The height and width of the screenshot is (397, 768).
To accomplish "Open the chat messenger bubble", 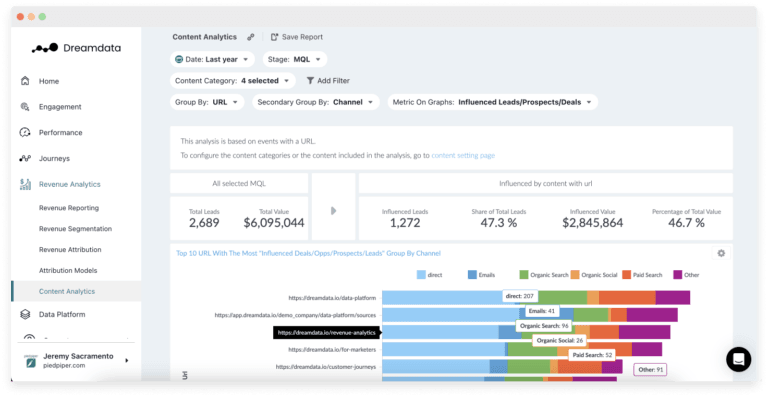I will click(x=738, y=359).
